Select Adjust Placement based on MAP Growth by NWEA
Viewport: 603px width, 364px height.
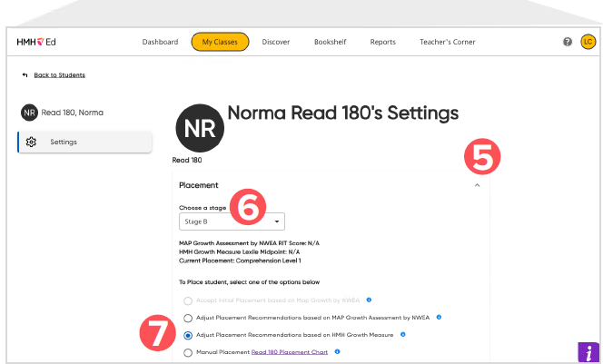tap(188, 318)
